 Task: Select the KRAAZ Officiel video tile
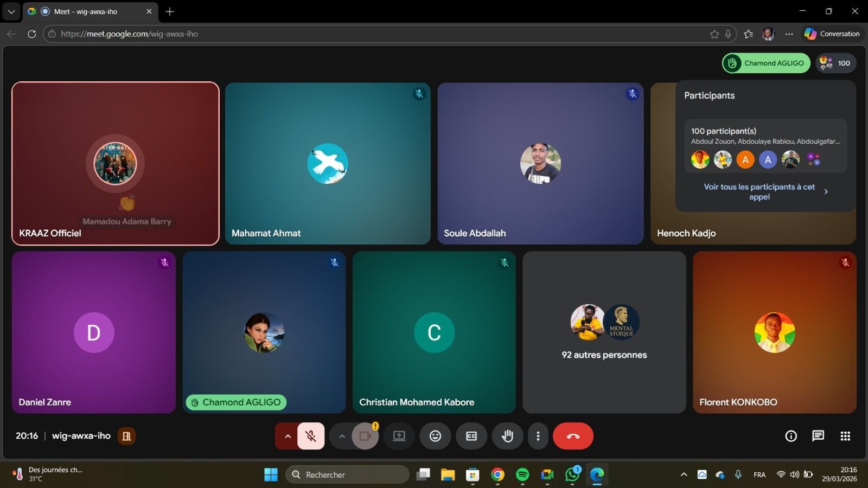tap(116, 163)
